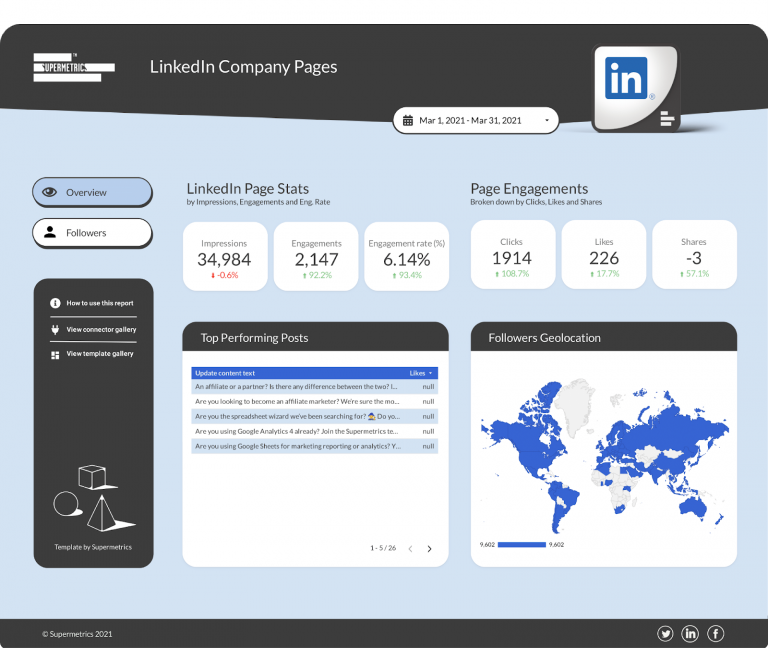The height and width of the screenshot is (648, 768).
Task: Open the Facebook icon in footer
Action: pos(716,634)
